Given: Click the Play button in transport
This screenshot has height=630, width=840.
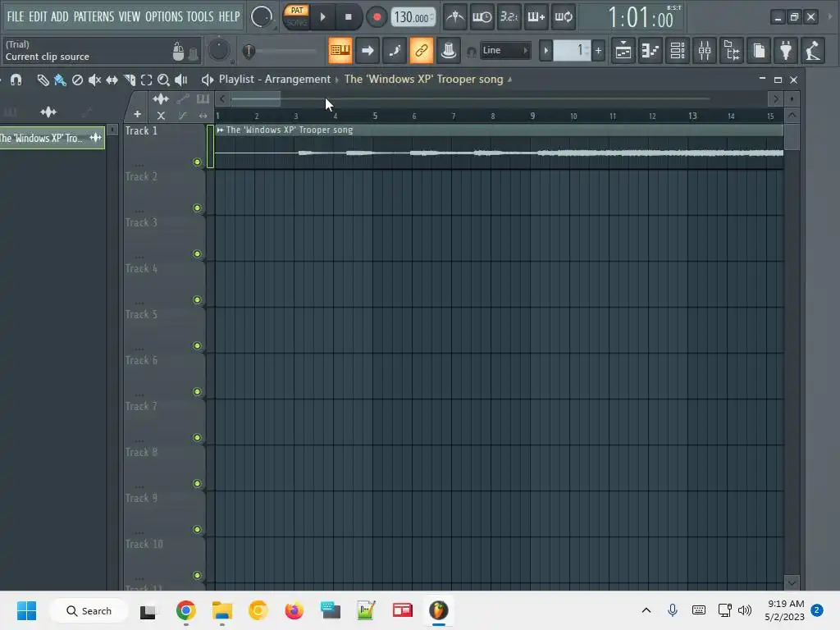Looking at the screenshot, I should coord(322,17).
